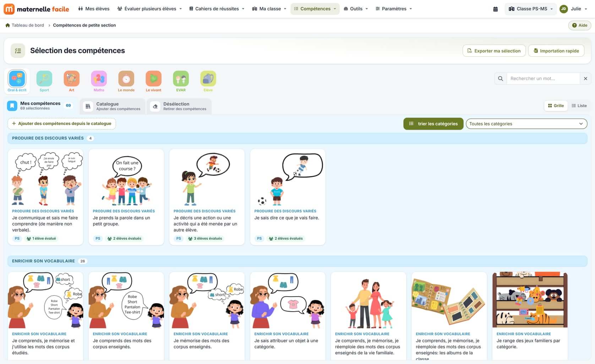Screen dimensions: 595x364
Task: Click the search magnifier icon
Action: (x=501, y=78)
